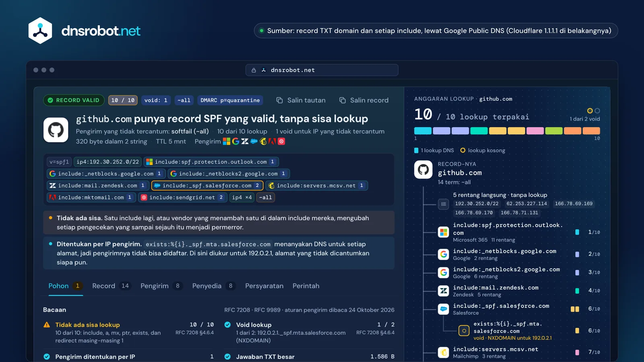
Task: Open the Penyedia tab
Action: [x=214, y=286]
